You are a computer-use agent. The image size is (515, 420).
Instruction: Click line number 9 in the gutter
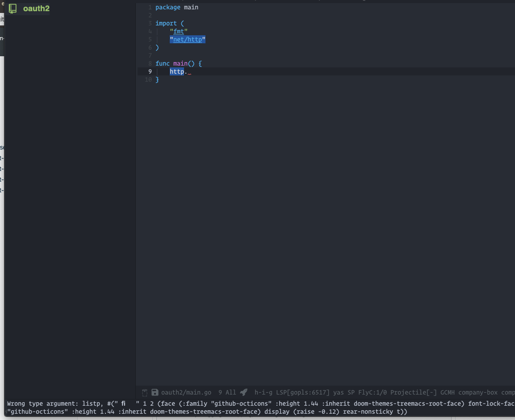pyautogui.click(x=150, y=71)
